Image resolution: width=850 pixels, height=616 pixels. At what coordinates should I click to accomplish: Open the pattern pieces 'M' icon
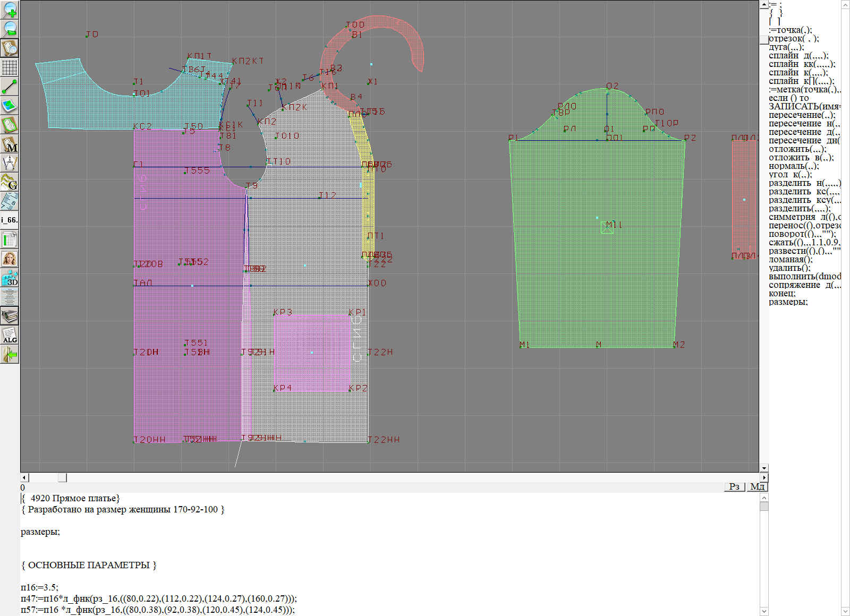[10, 144]
